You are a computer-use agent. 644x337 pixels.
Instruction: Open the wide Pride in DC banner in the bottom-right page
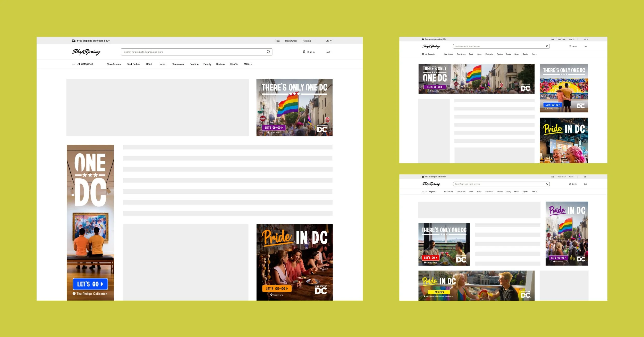[x=476, y=285]
